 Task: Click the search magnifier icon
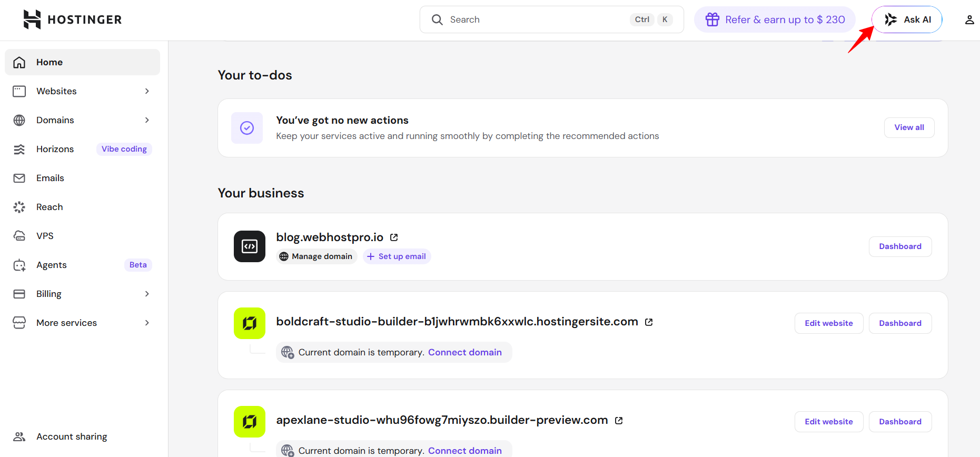coord(437,19)
